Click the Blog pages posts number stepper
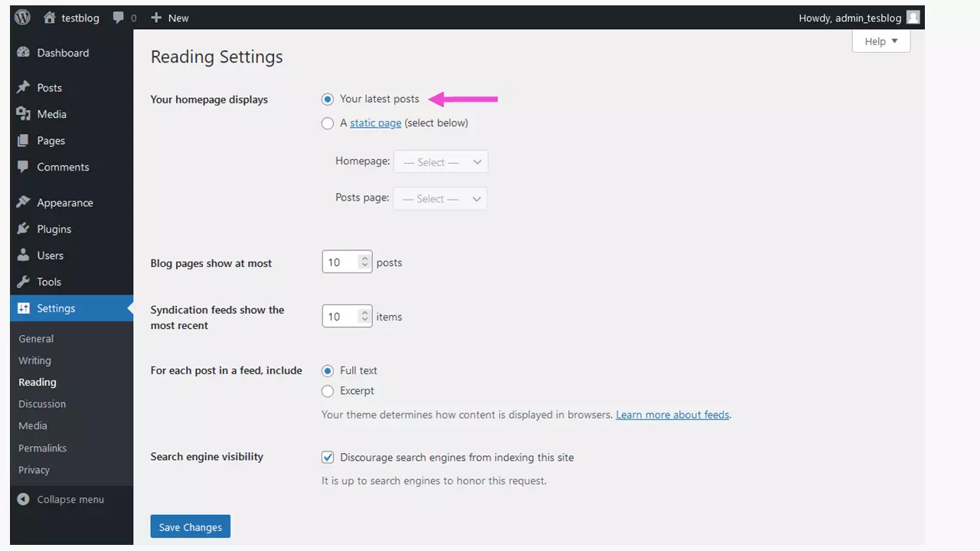Image resolution: width=980 pixels, height=551 pixels. [x=364, y=262]
